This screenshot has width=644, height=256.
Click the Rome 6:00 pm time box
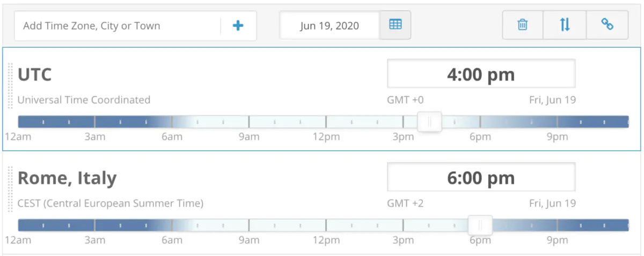(481, 178)
